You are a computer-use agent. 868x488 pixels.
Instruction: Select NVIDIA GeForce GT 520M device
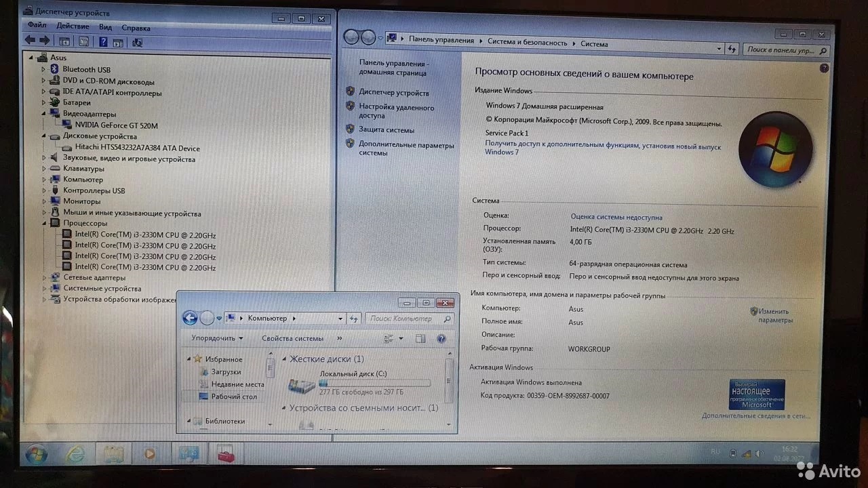117,126
